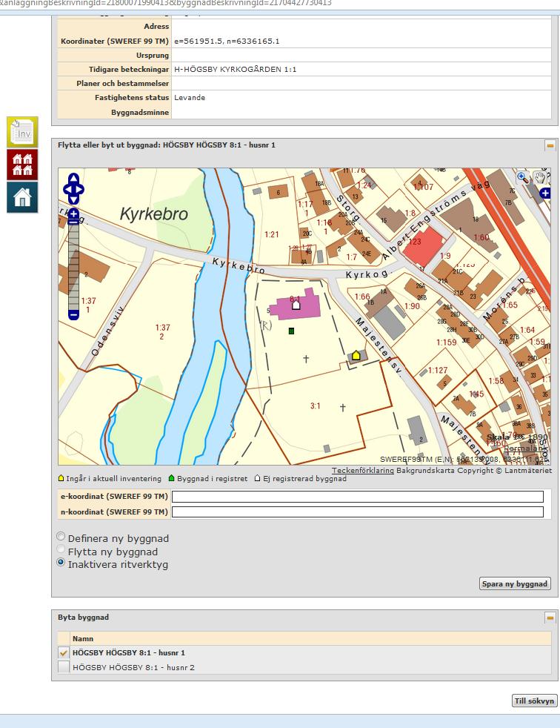This screenshot has height=728, width=560.
Task: Select Flytta ny byggnad radio button
Action: pyautogui.click(x=61, y=549)
